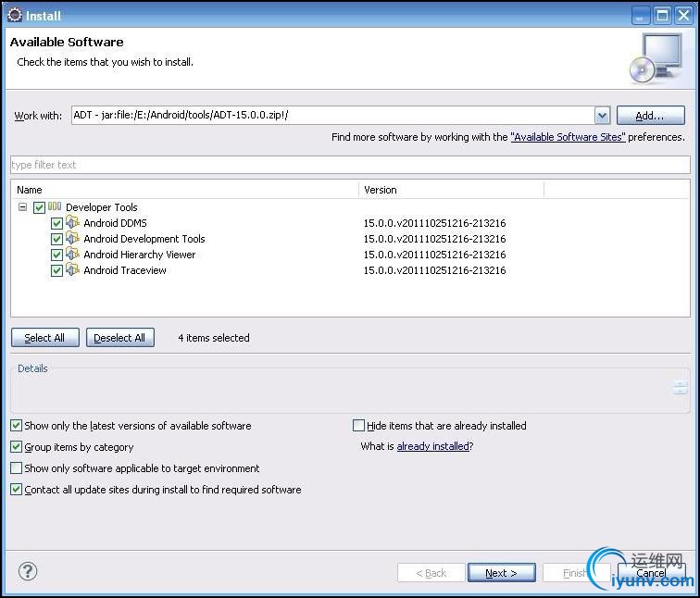Select the Android Development Tools row label
Screen dimensions: 700x598
[144, 239]
